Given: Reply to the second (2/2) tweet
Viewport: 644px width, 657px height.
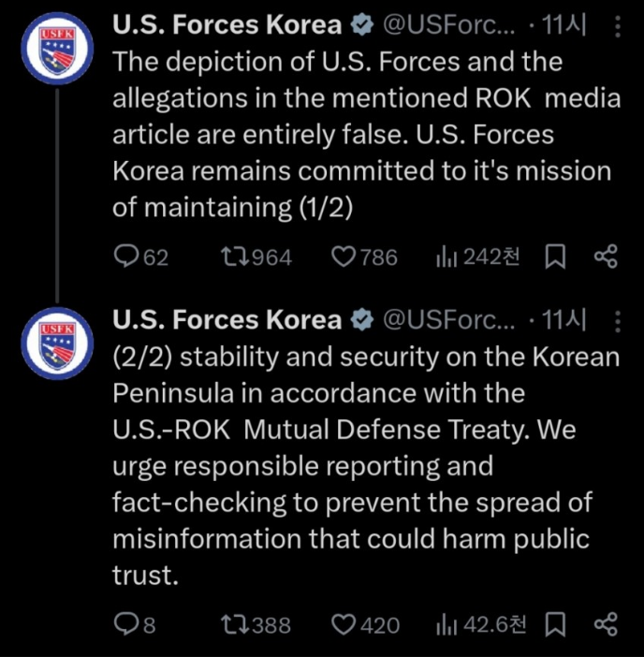Looking at the screenshot, I should click(125, 623).
